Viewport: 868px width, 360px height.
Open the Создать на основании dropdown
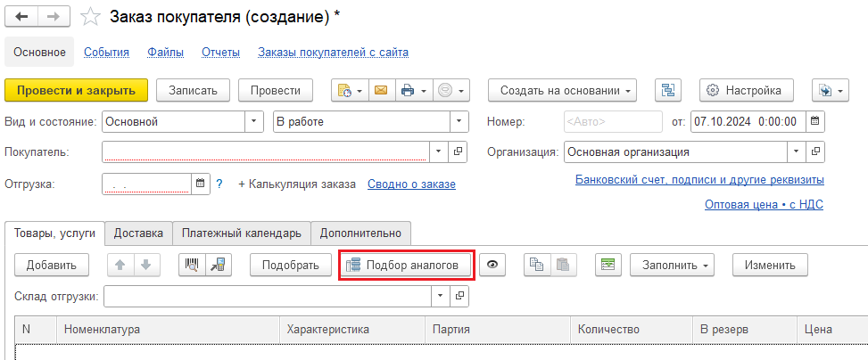[562, 90]
